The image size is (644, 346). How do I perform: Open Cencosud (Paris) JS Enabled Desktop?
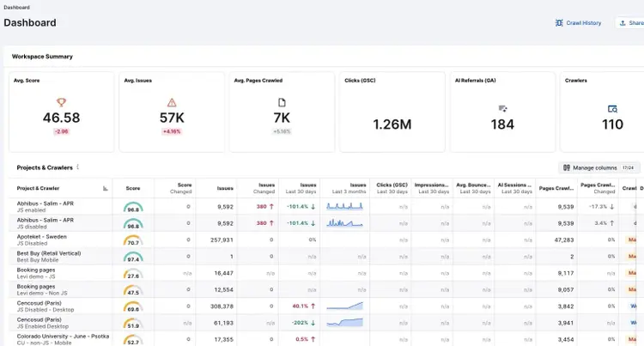(x=43, y=323)
